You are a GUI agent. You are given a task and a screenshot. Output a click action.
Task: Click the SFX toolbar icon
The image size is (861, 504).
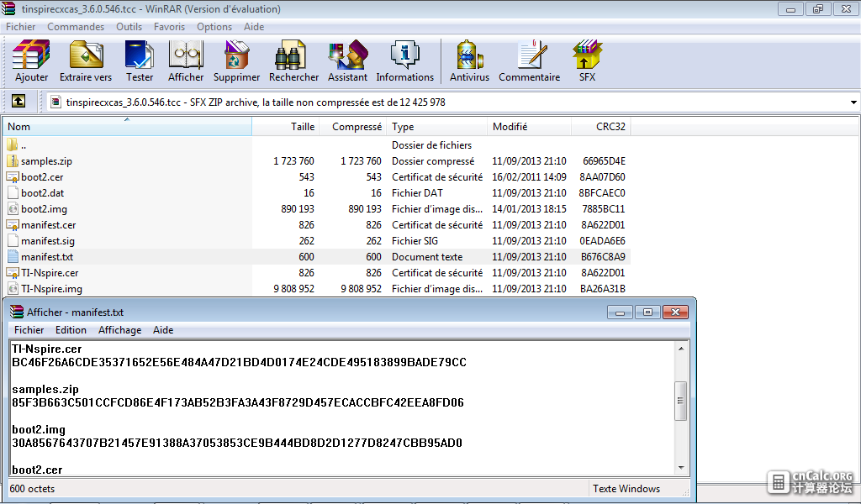point(587,55)
